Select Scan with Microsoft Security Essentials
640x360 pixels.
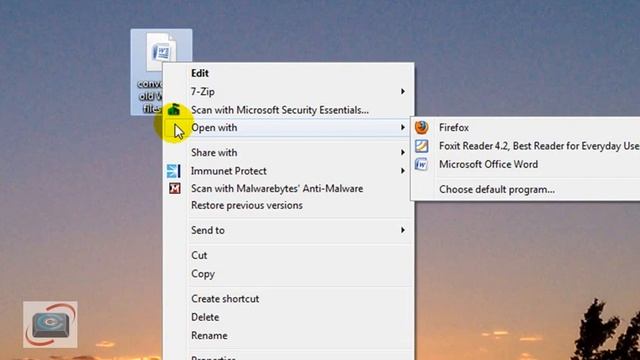point(288,110)
